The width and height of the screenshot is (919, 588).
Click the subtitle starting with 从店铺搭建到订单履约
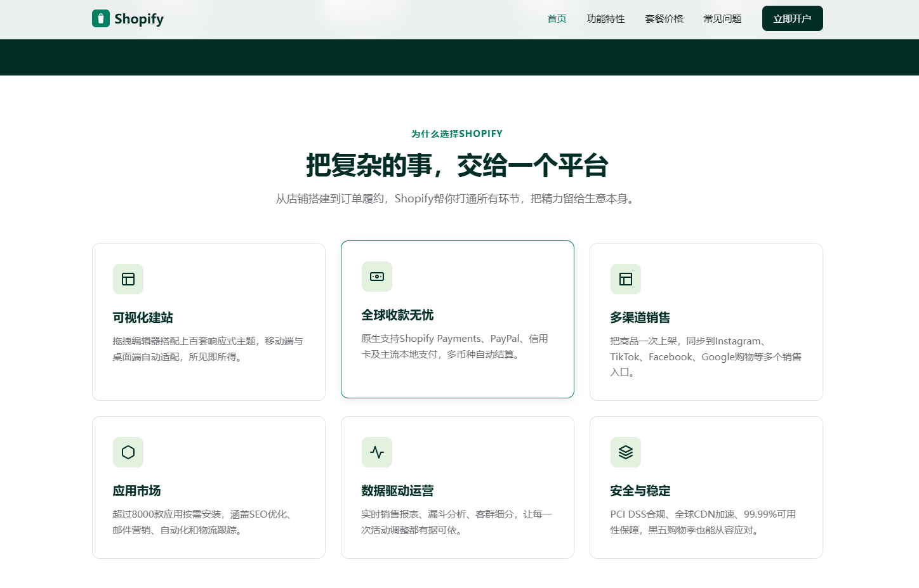[x=457, y=199]
